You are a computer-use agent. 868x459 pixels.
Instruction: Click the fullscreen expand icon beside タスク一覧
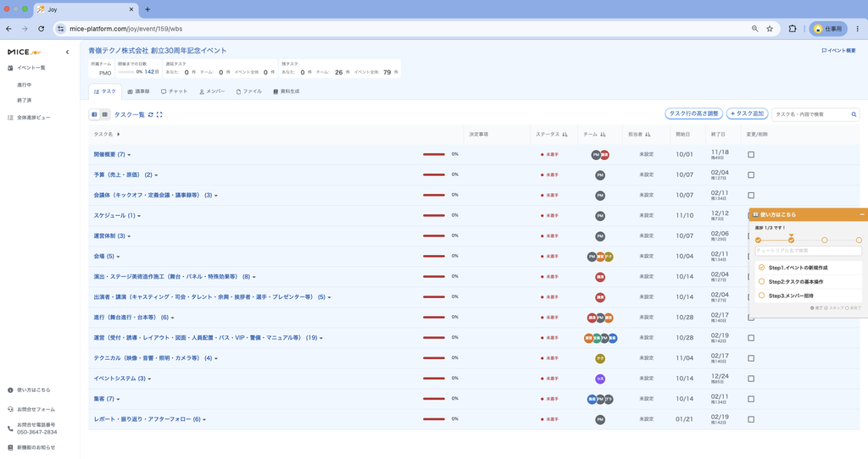pos(159,114)
